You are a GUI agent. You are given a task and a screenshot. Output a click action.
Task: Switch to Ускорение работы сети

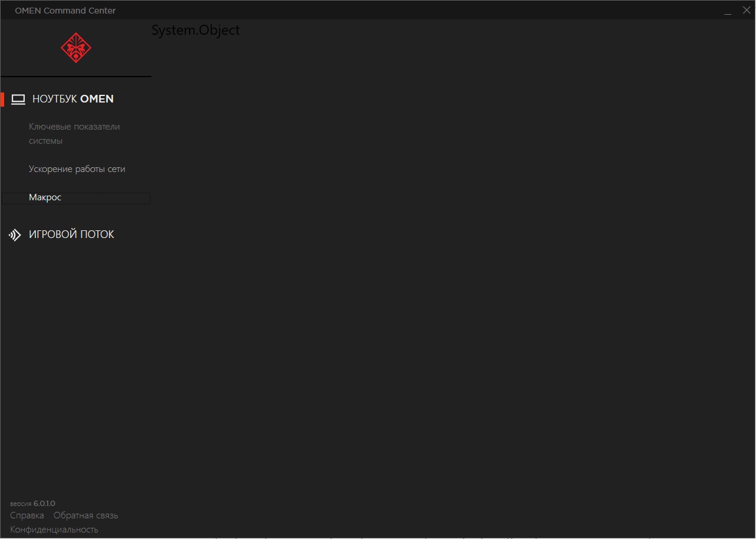point(77,168)
